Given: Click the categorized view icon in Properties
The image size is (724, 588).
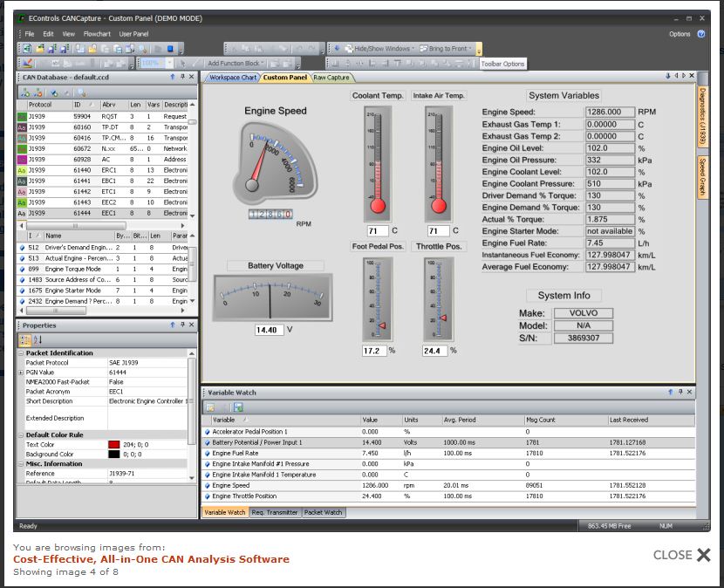Looking at the screenshot, I should pos(25,339).
